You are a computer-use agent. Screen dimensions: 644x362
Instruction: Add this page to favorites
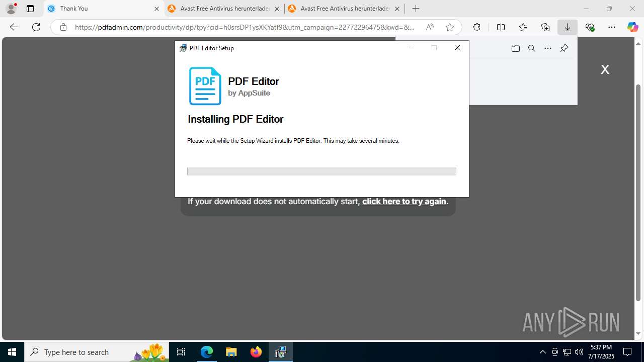tap(450, 27)
